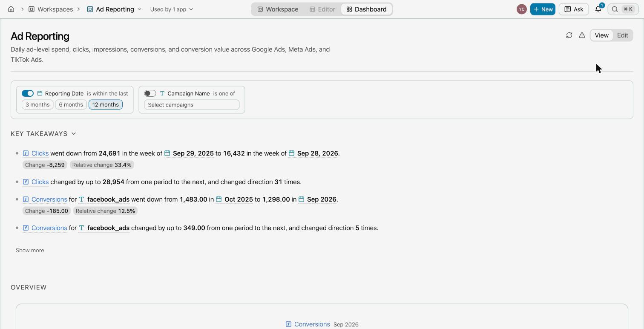
Task: Open the notifications bell
Action: tap(598, 9)
